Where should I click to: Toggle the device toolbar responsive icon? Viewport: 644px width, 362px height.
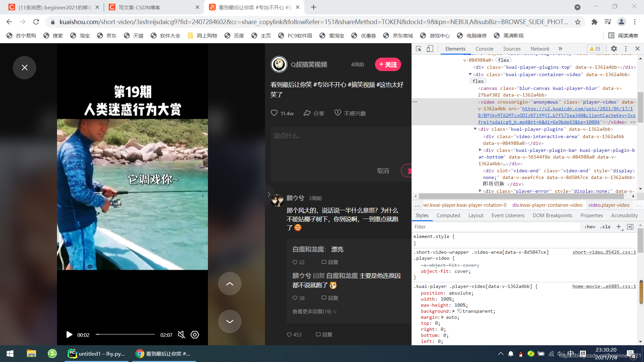coord(430,49)
